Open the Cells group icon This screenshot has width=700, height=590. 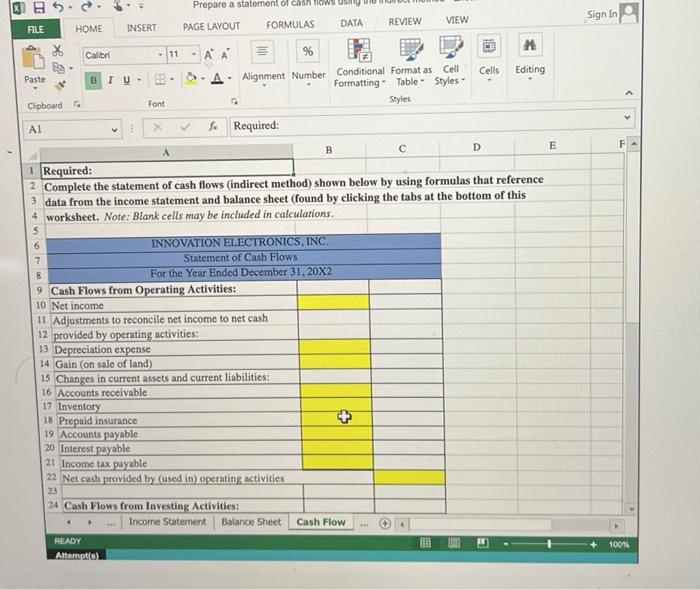tap(489, 46)
